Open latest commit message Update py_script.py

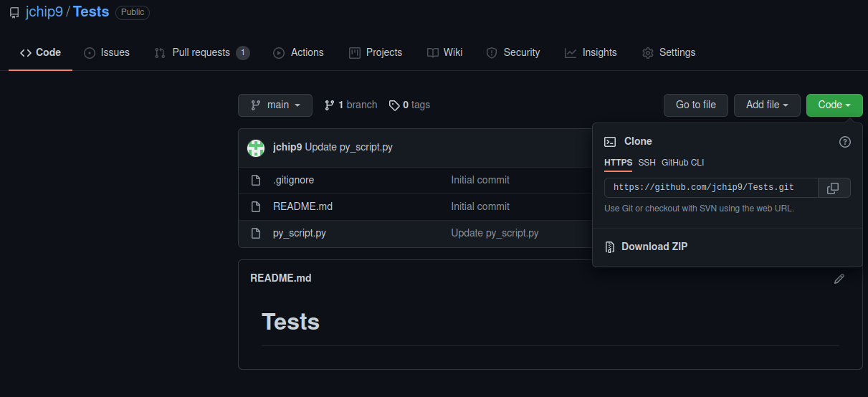click(349, 147)
